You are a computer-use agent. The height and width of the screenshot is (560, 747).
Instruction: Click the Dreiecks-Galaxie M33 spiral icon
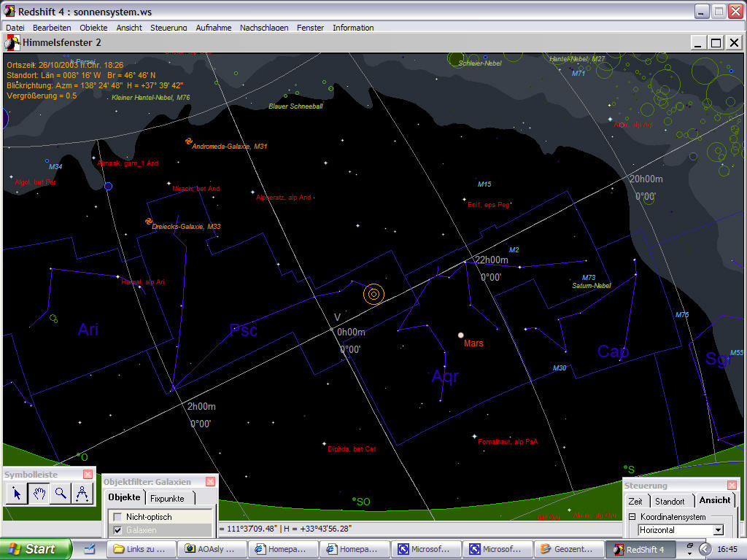(x=149, y=221)
